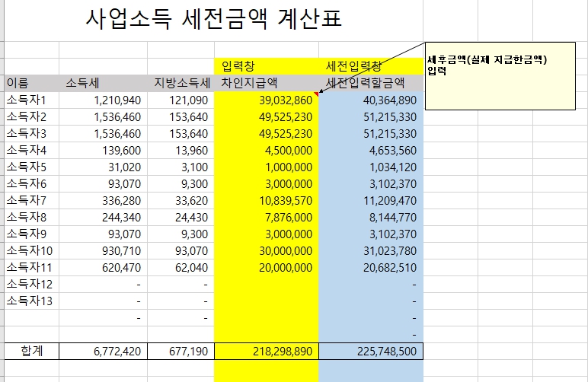Image resolution: width=588 pixels, height=382 pixels.
Task: Click the pre-tax amount 4,653,560
Action: point(371,150)
